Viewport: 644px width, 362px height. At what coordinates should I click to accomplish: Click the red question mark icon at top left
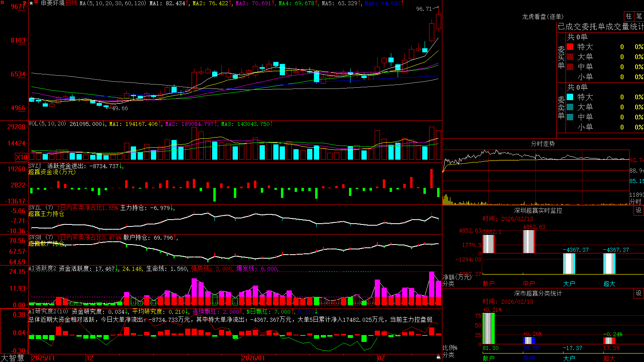tap(25, 3)
